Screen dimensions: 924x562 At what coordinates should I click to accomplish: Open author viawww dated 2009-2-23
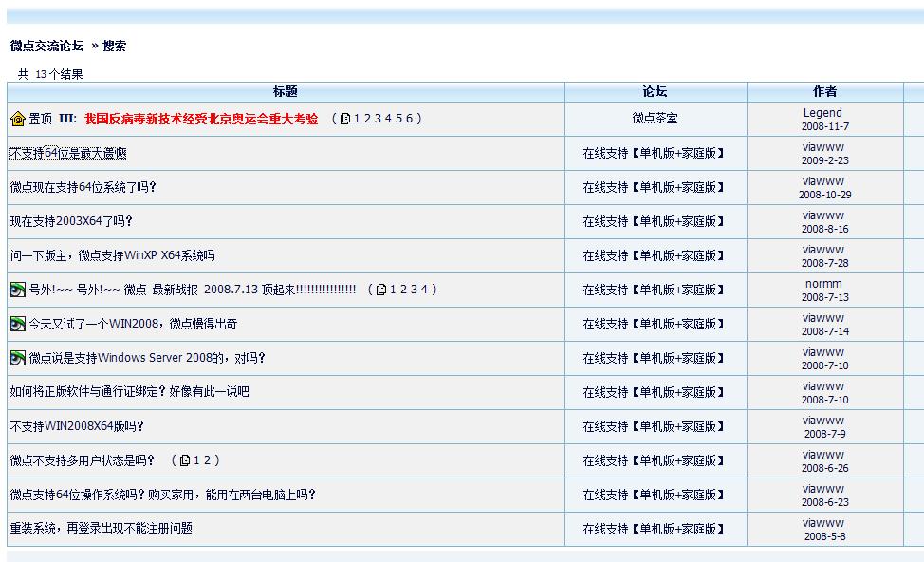coord(823,147)
